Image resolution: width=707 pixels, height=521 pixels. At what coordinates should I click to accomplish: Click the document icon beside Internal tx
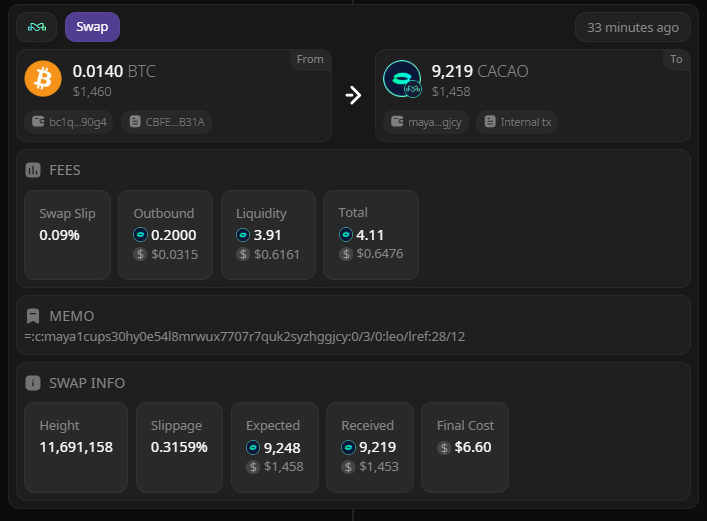pyautogui.click(x=490, y=121)
